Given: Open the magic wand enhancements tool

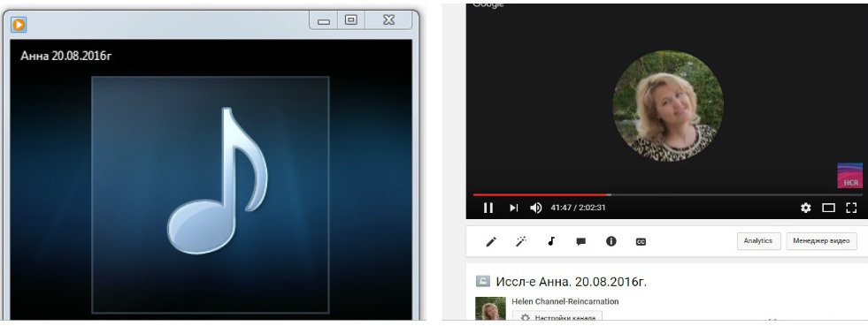Looking at the screenshot, I should click(x=521, y=241).
